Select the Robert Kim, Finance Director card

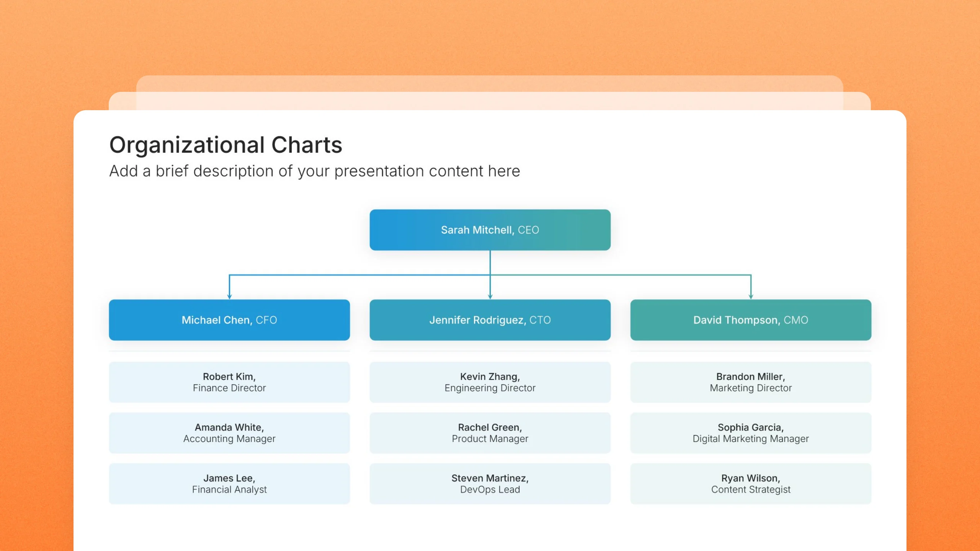click(x=229, y=382)
